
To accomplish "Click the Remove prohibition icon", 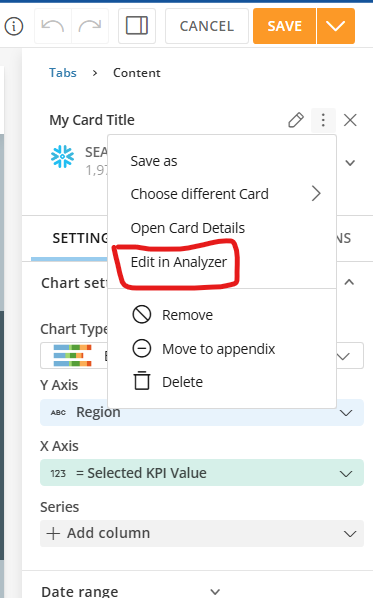I will tap(141, 315).
